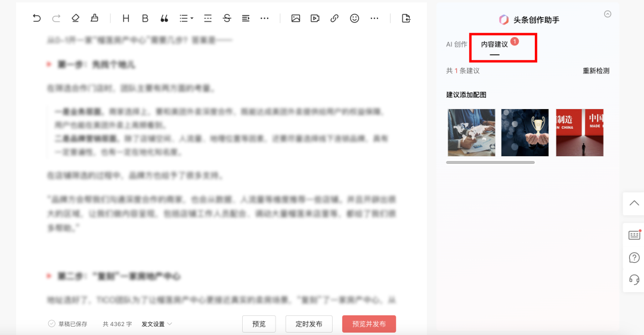Toggle strikethrough text formatting
Screen dimensions: 644x335
click(227, 18)
